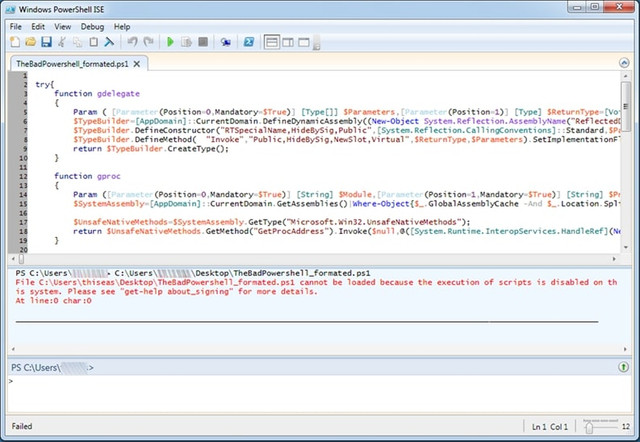This screenshot has height=442, width=640.
Task: Run the script with the green play button
Action: (171, 42)
